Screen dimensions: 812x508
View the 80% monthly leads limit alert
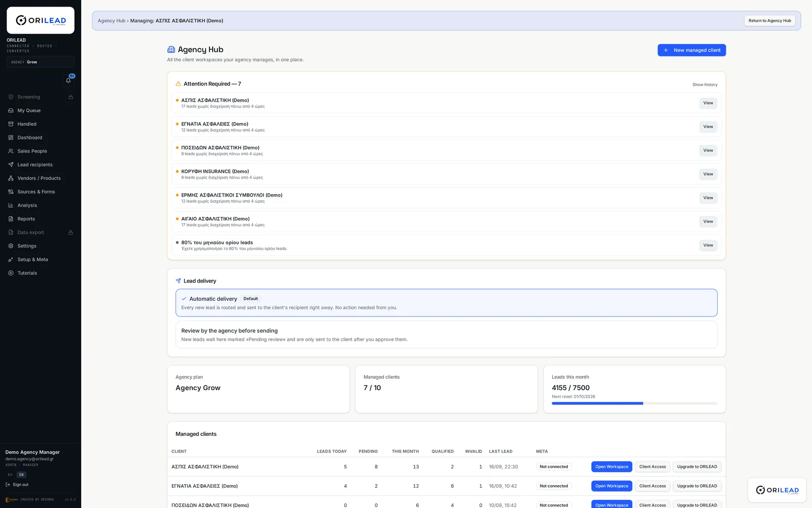(708, 245)
